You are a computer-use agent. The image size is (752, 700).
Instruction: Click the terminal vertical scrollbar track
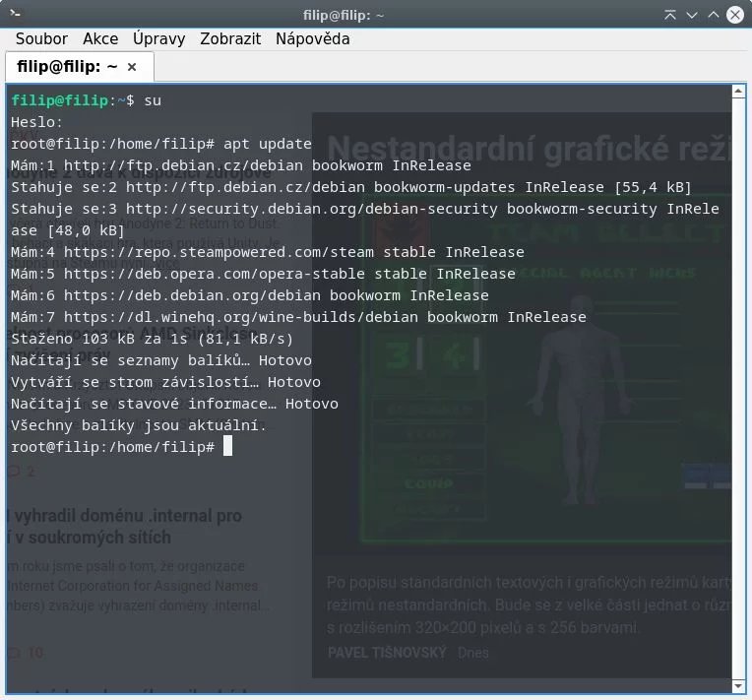point(738,389)
